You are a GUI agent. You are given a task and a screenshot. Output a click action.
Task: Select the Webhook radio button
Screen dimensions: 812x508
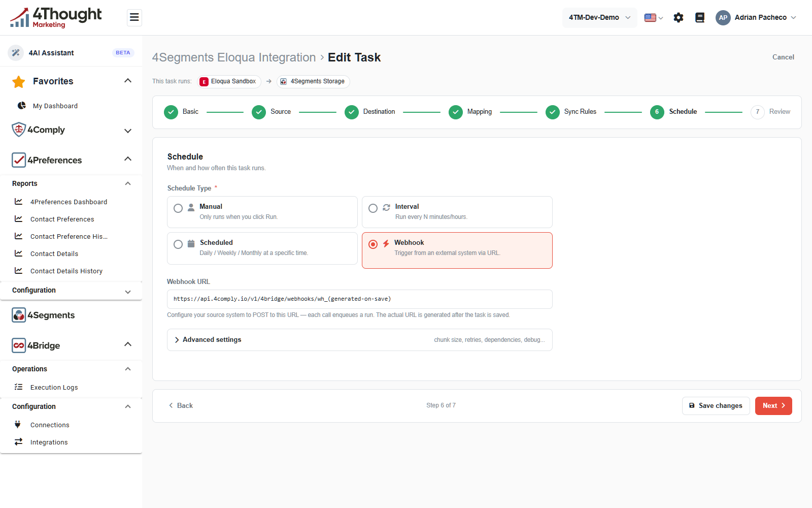click(373, 244)
